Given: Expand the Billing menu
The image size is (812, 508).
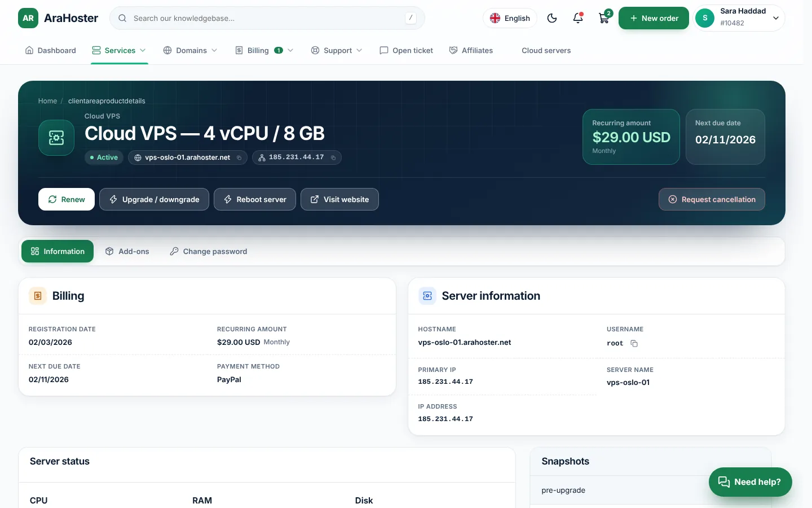Looking at the screenshot, I should point(264,50).
